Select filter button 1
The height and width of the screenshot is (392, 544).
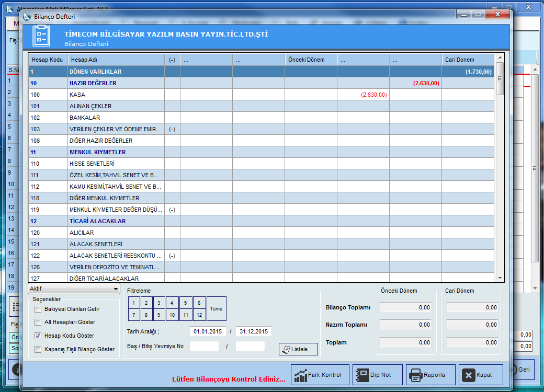(x=134, y=303)
